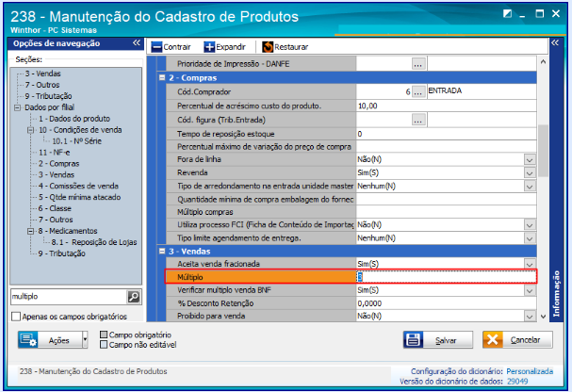Click the Personalizada dictionary configuration link

[x=530, y=371]
